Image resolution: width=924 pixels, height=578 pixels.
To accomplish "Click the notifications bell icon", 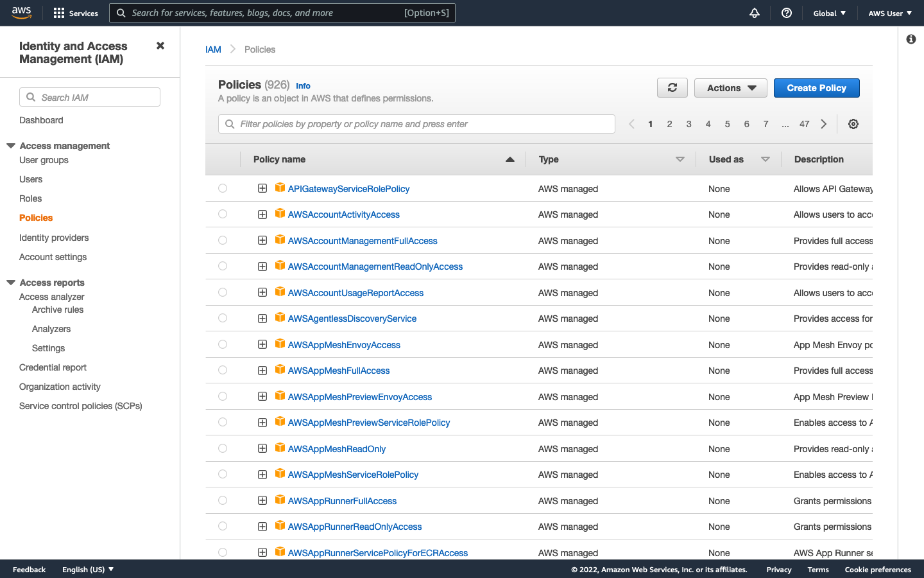I will 754,13.
